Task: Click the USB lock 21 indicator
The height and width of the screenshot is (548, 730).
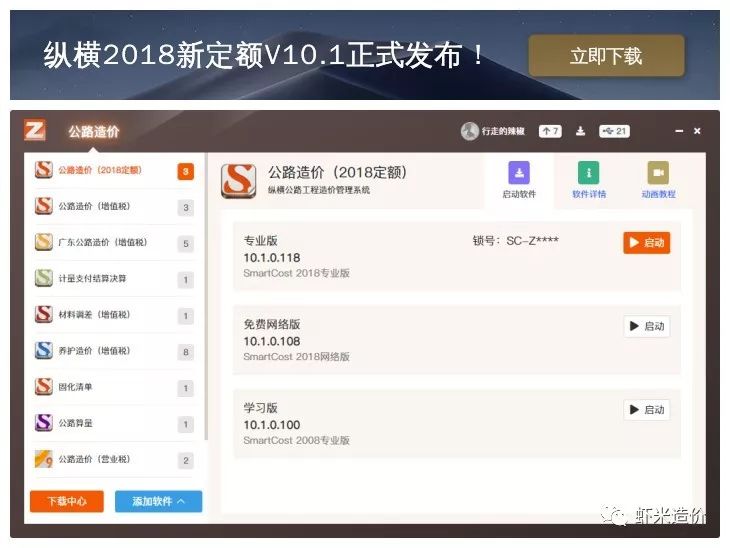Action: pyautogui.click(x=614, y=131)
